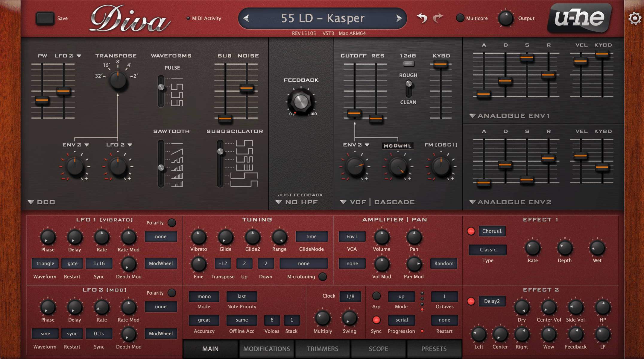This screenshot has height=359, width=644.
Task: Click the Transpose -12 value field
Action: coord(223,263)
